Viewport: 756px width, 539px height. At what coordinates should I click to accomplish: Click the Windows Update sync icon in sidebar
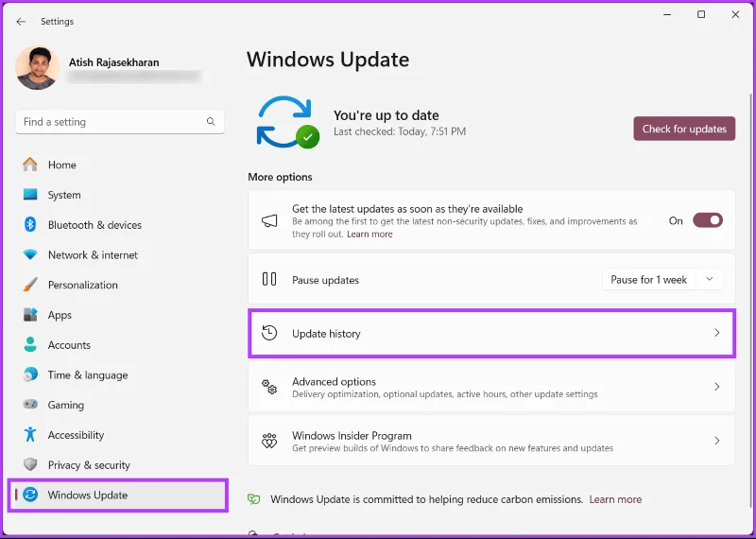(x=30, y=495)
